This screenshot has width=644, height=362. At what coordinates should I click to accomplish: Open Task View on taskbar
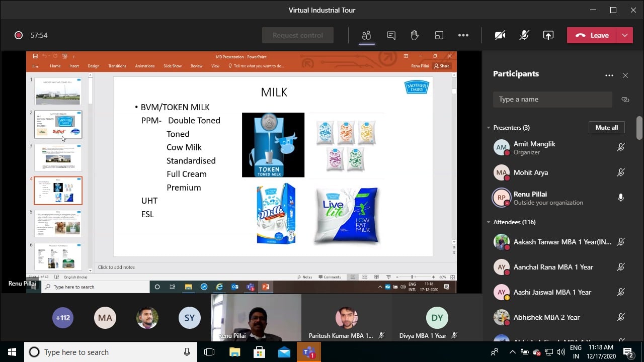click(210, 352)
